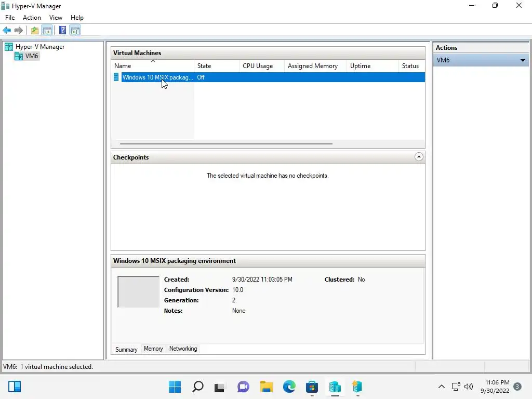Sort by CPU Usage column header
532x399 pixels.
click(x=262, y=66)
